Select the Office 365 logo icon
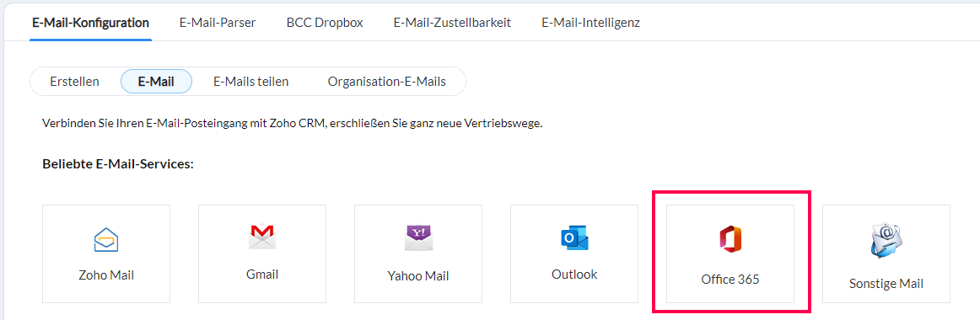The width and height of the screenshot is (980, 320). (730, 240)
